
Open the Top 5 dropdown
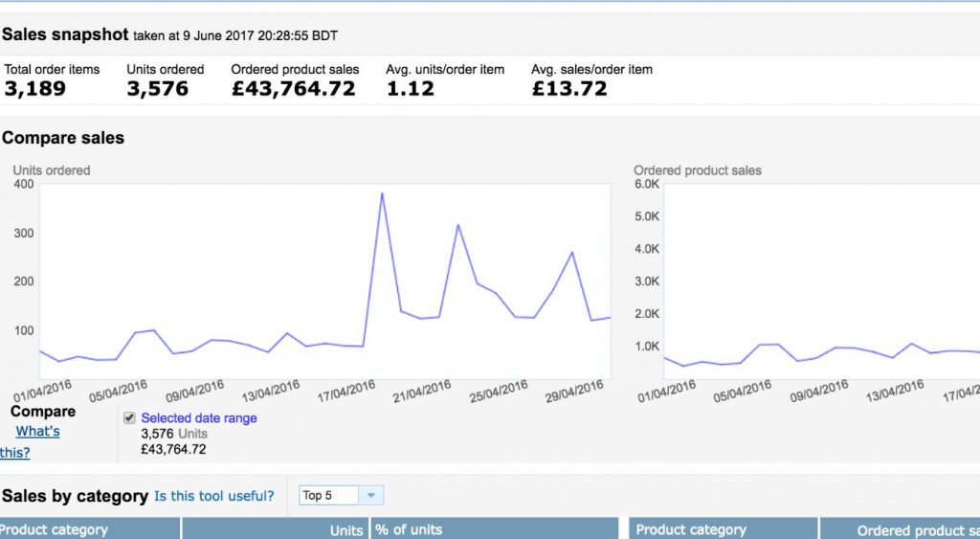(342, 496)
